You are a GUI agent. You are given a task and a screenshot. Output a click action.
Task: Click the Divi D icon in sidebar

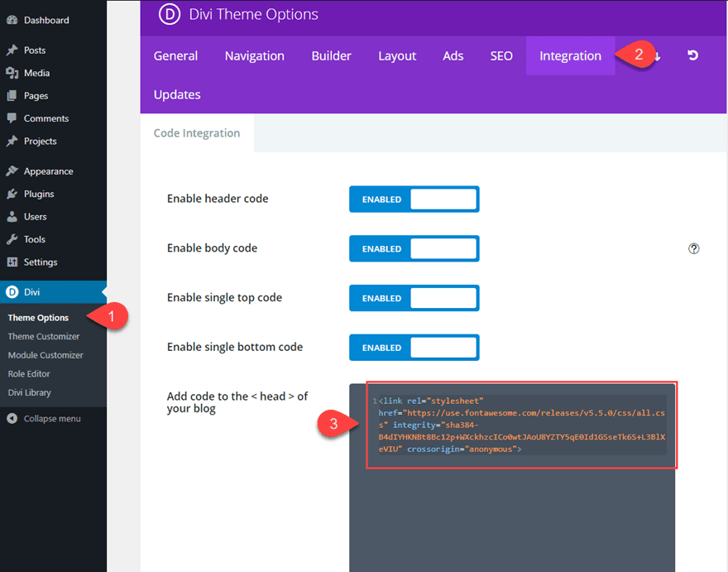click(x=12, y=292)
